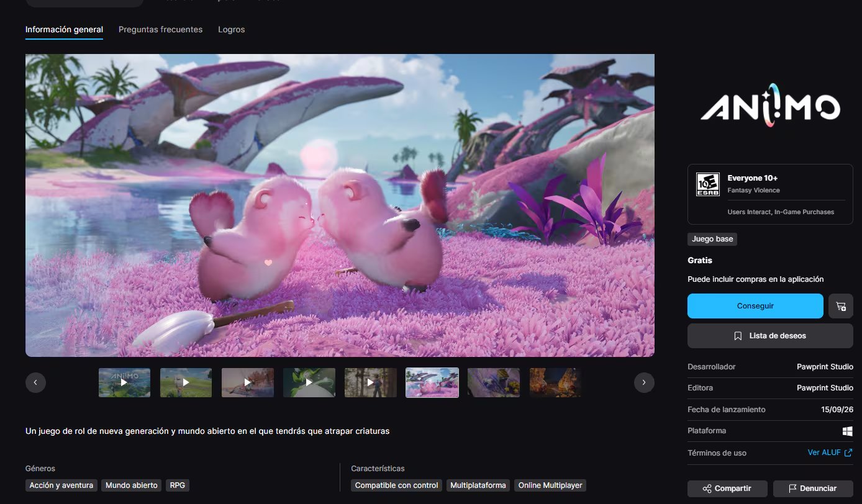Click the Acción y aventura genre tag

(x=61, y=485)
